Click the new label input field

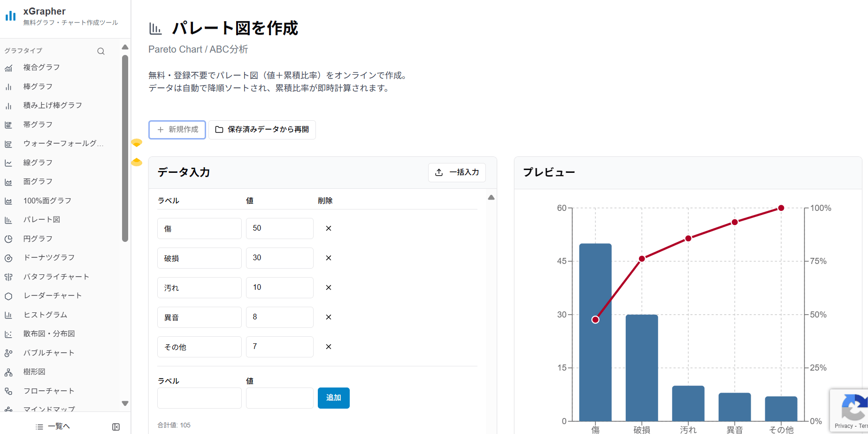pos(199,398)
